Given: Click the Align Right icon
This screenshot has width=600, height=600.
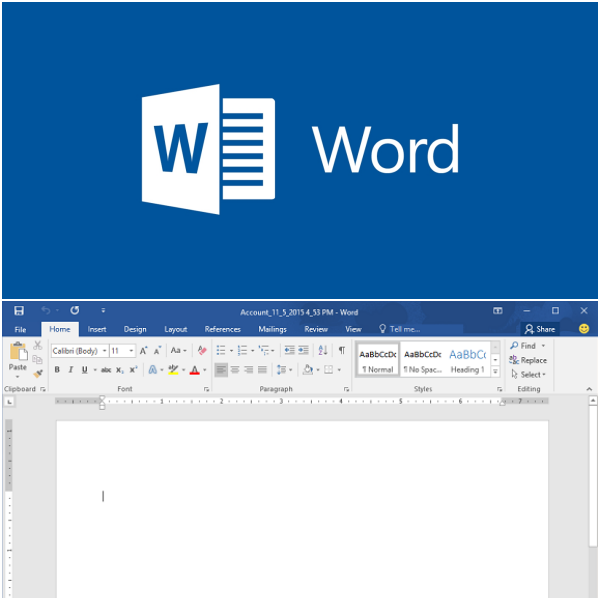Looking at the screenshot, I should click(x=249, y=370).
